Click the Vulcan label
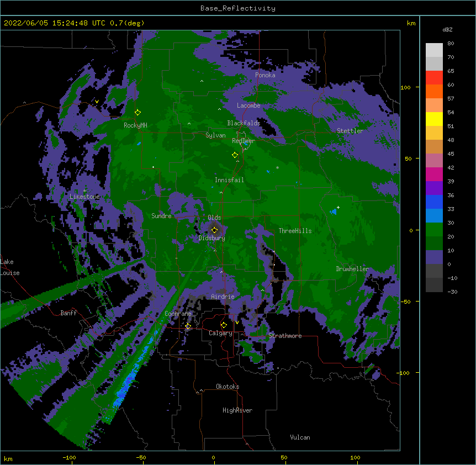The image size is (476, 465). click(x=300, y=437)
